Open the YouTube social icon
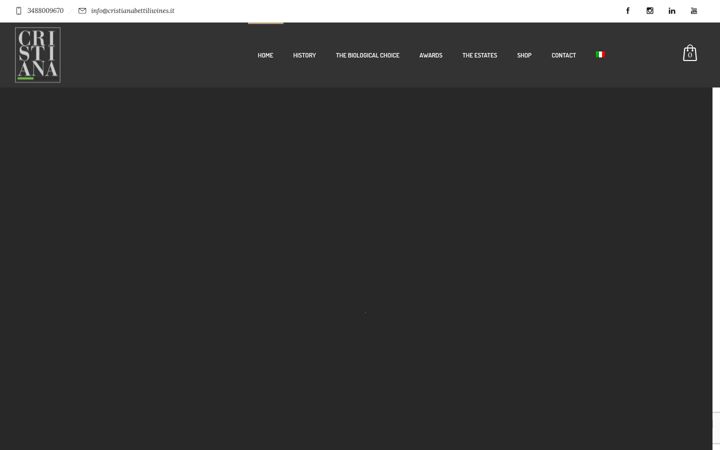The width and height of the screenshot is (720, 450). click(694, 11)
